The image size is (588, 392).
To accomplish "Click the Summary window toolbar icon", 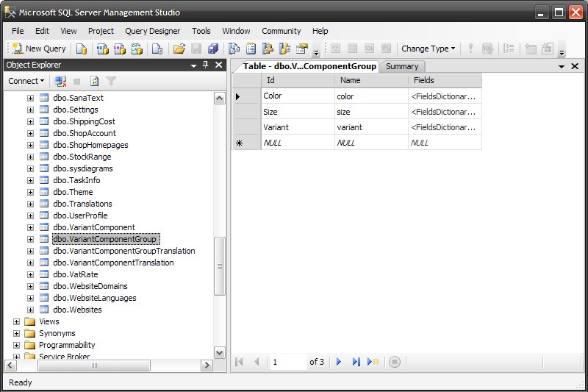I will point(251,49).
